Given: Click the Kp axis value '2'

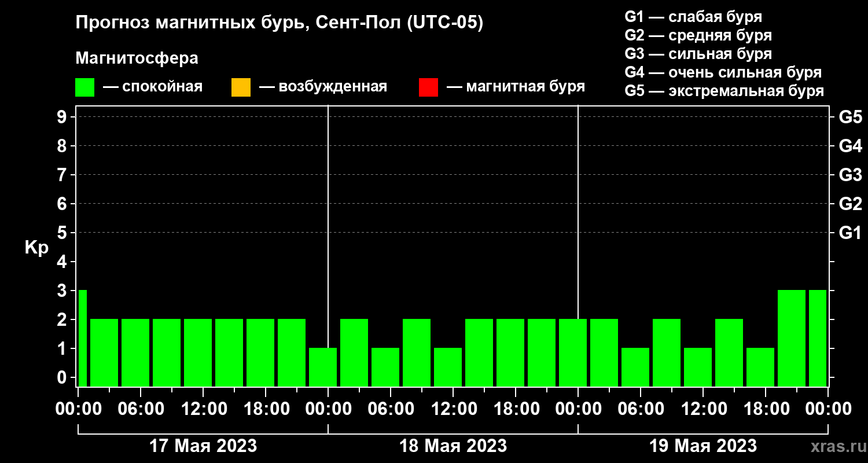Looking at the screenshot, I should pos(62,319).
